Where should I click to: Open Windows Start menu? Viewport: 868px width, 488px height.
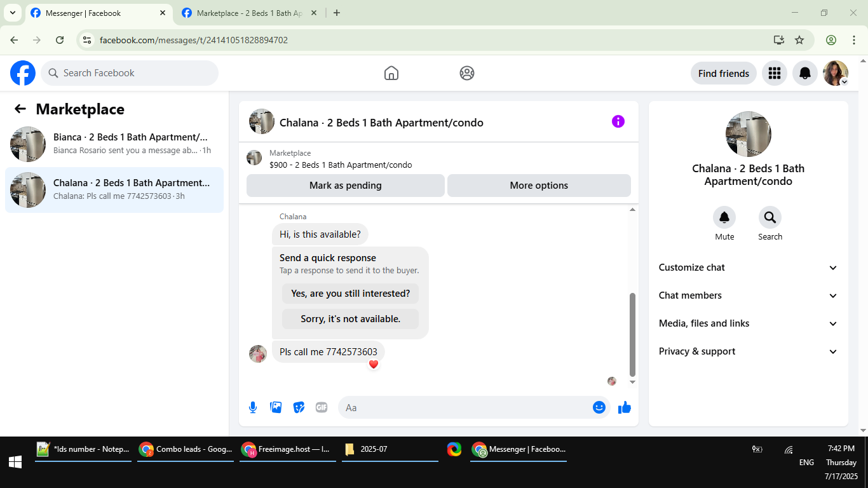[15, 462]
